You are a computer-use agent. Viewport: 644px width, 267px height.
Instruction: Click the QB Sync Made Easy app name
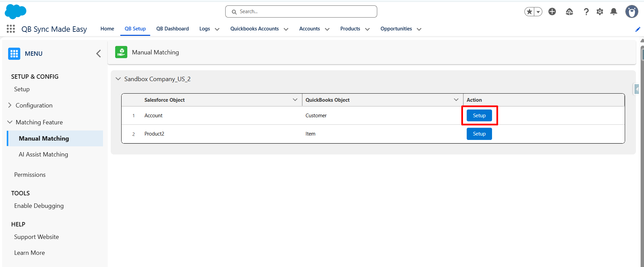(x=54, y=29)
